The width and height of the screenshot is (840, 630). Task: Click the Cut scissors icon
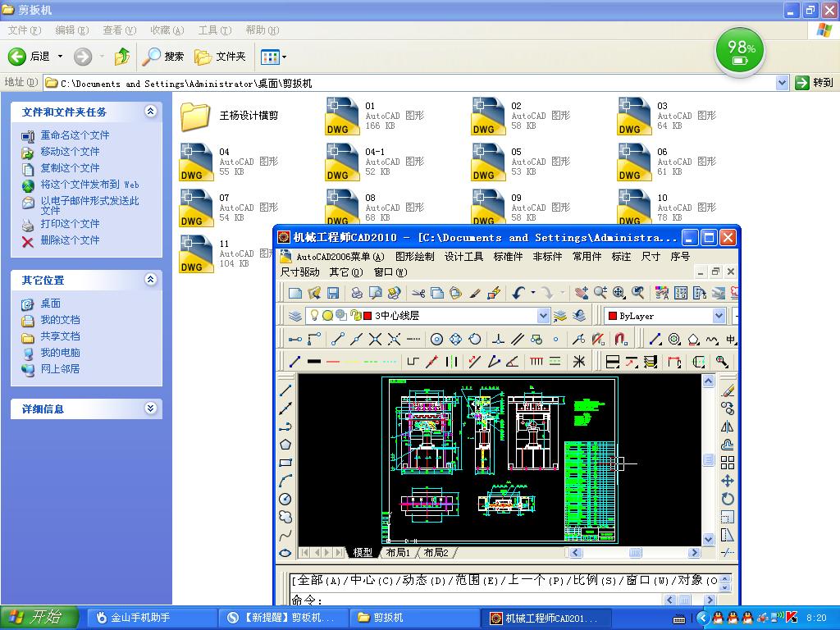418,293
